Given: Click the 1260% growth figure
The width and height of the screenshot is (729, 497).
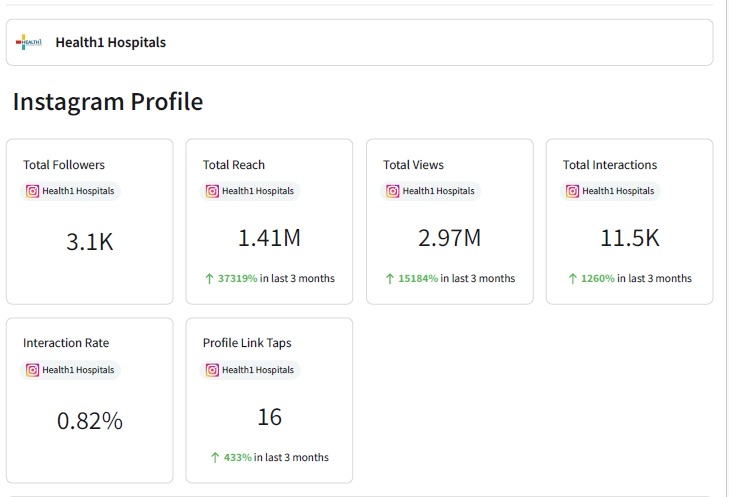Looking at the screenshot, I should click(598, 278).
